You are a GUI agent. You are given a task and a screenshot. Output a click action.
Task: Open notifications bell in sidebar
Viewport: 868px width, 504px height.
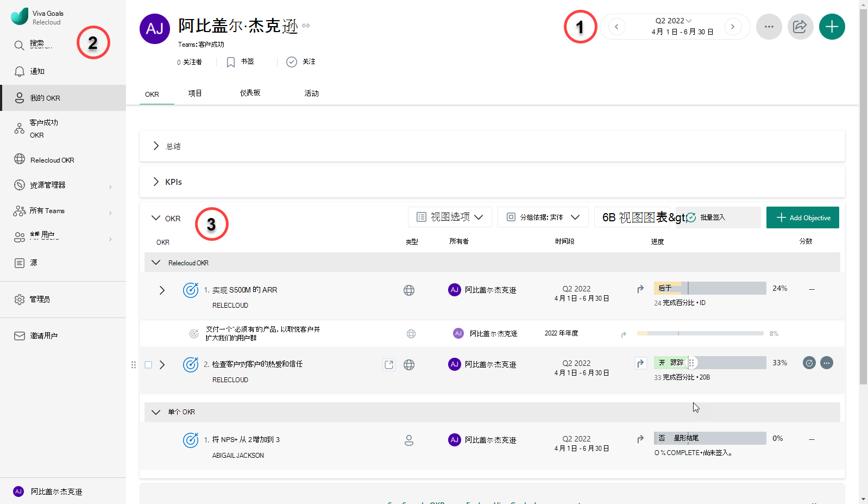click(19, 71)
